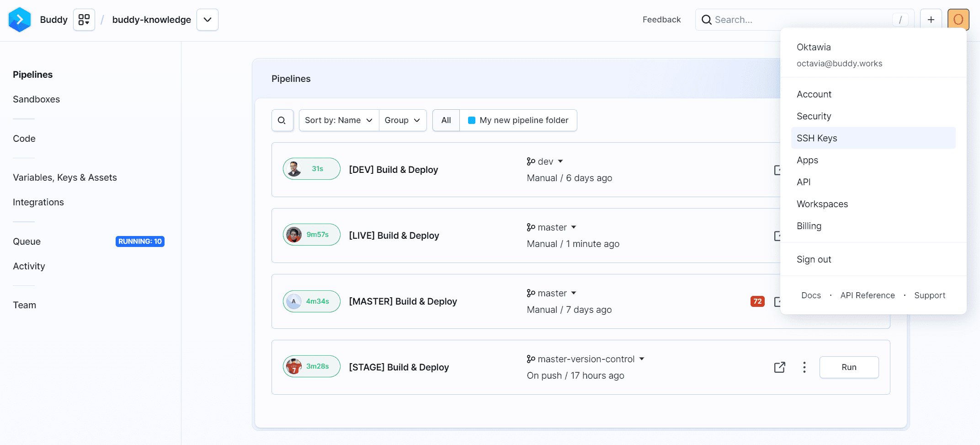Click the RUNNING: 10 badge
This screenshot has height=445, width=980.
pos(140,241)
